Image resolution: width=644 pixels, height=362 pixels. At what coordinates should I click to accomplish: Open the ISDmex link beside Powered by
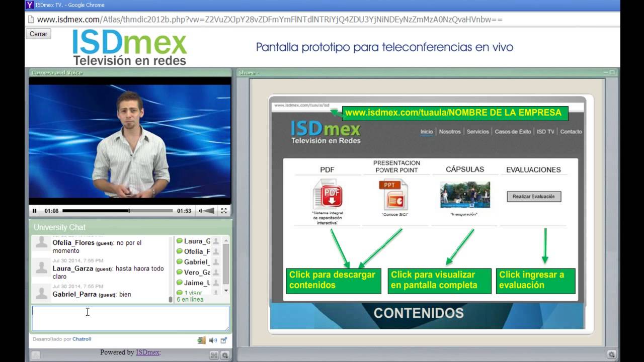click(148, 352)
